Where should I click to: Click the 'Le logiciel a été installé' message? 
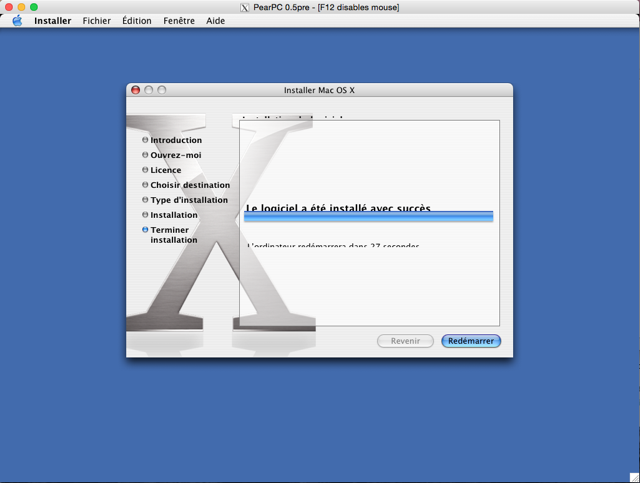(338, 207)
